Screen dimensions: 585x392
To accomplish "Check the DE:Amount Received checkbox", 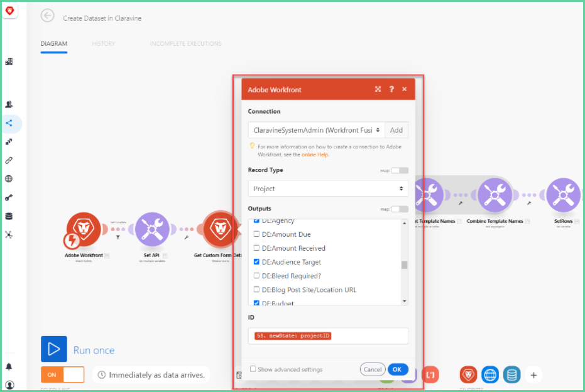I will [256, 248].
